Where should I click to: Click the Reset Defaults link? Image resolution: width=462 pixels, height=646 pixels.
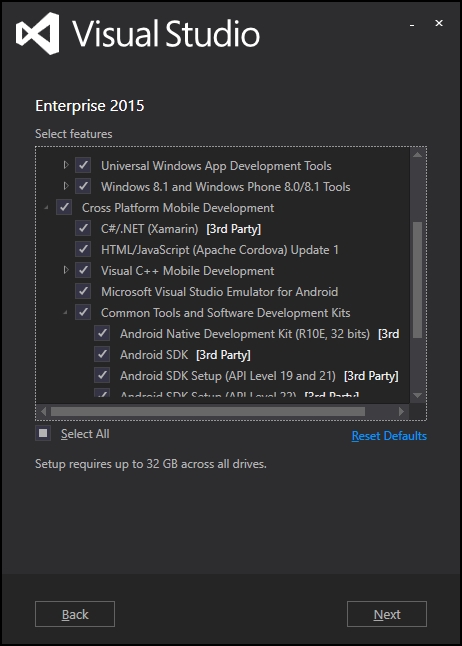[389, 436]
